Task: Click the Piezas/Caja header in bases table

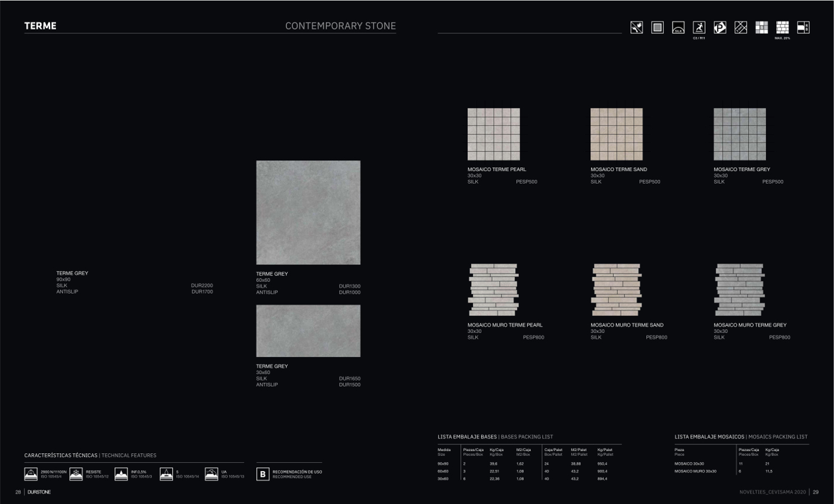Action: point(474,449)
